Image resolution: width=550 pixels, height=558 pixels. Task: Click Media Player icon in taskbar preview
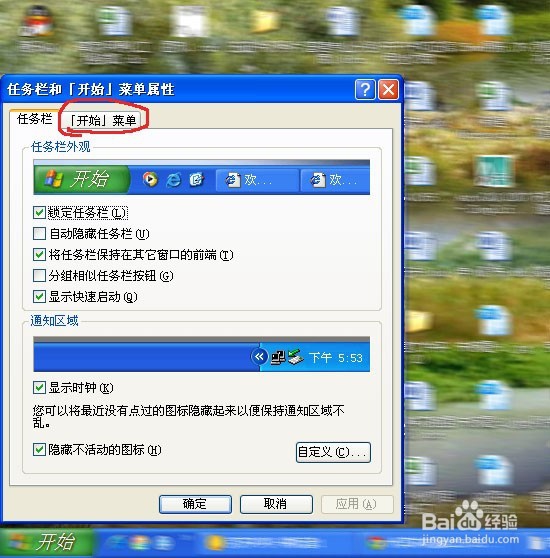click(x=150, y=179)
